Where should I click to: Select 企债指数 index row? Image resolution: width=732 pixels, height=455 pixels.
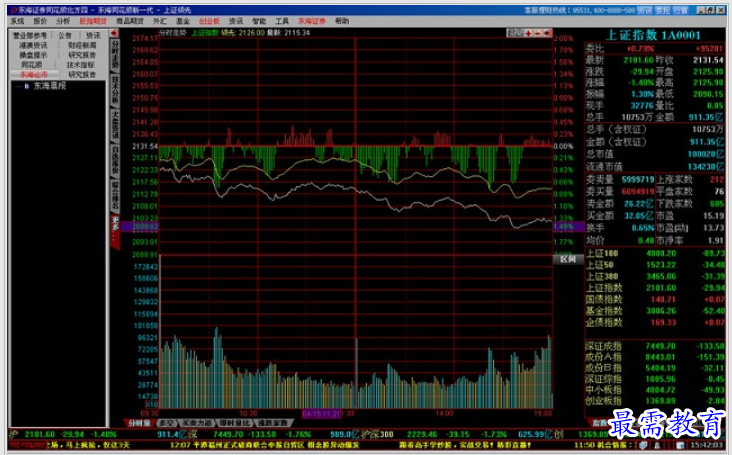point(655,322)
